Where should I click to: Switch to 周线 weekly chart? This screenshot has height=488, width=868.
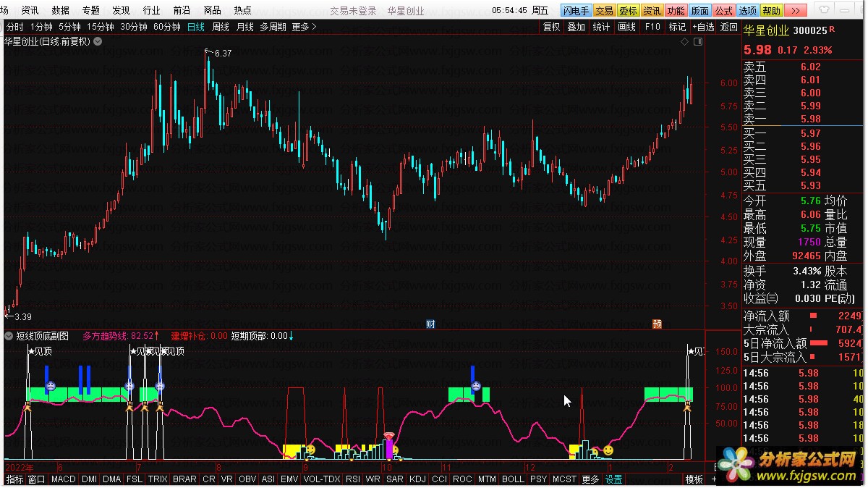tap(220, 27)
